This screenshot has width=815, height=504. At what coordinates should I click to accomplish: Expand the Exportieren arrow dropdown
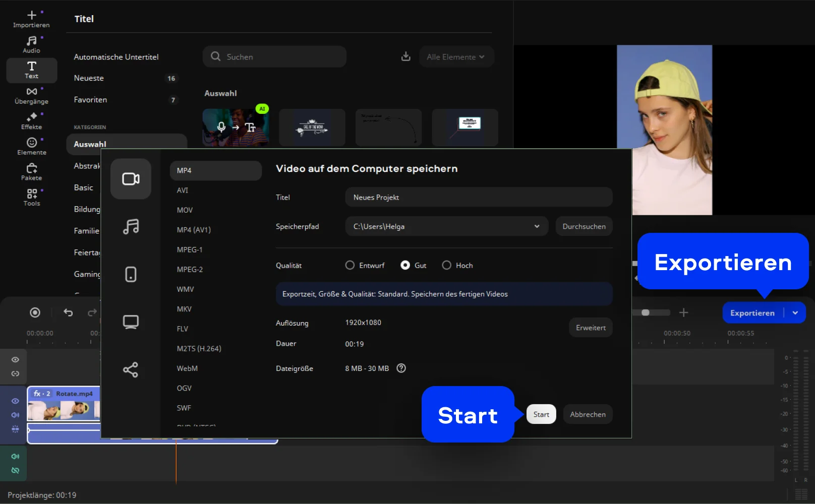coord(795,313)
